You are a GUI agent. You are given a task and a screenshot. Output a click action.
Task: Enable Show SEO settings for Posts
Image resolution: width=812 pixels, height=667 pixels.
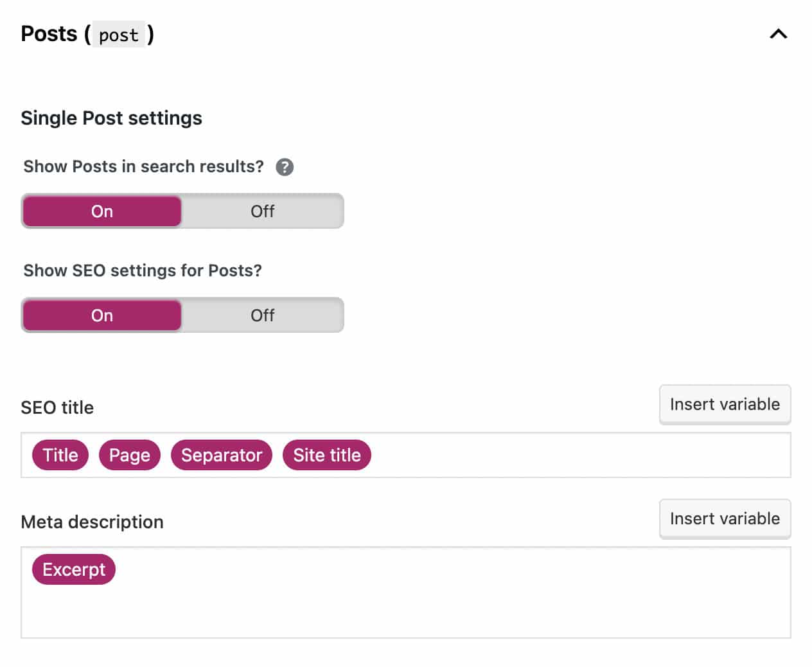point(102,316)
